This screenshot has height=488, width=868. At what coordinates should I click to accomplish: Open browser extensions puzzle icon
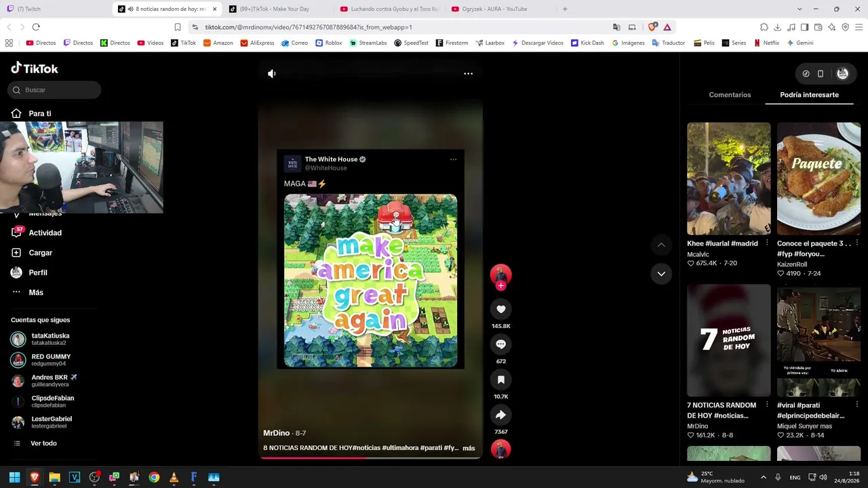(x=764, y=27)
